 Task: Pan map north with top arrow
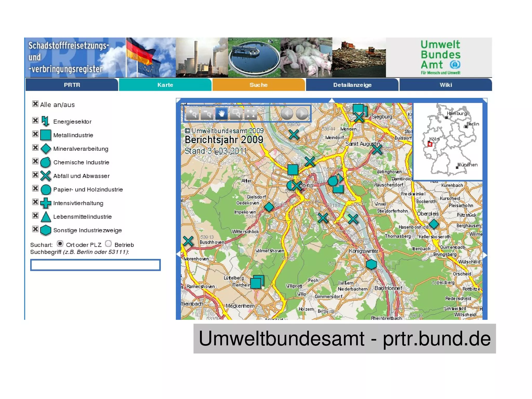[x=332, y=100]
